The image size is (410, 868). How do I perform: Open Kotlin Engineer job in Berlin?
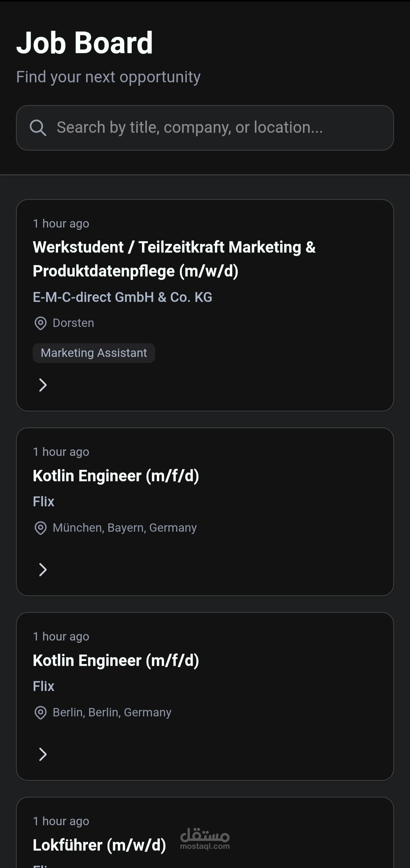point(116,661)
